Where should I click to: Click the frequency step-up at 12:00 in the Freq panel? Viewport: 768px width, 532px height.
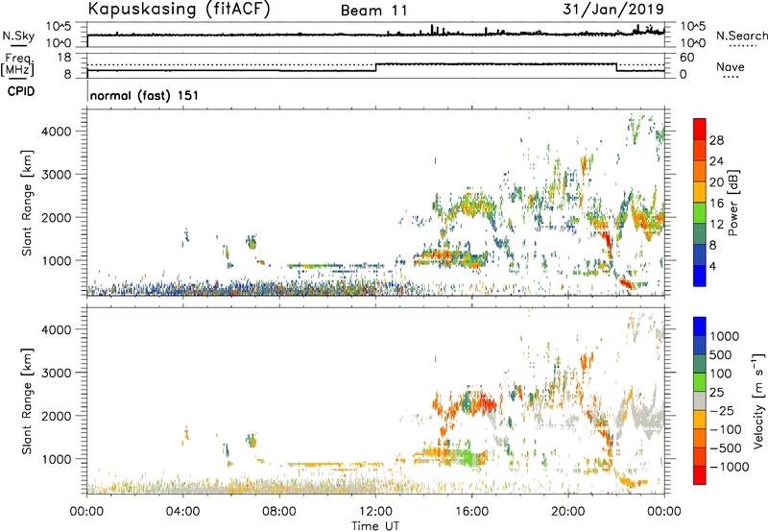[375, 67]
